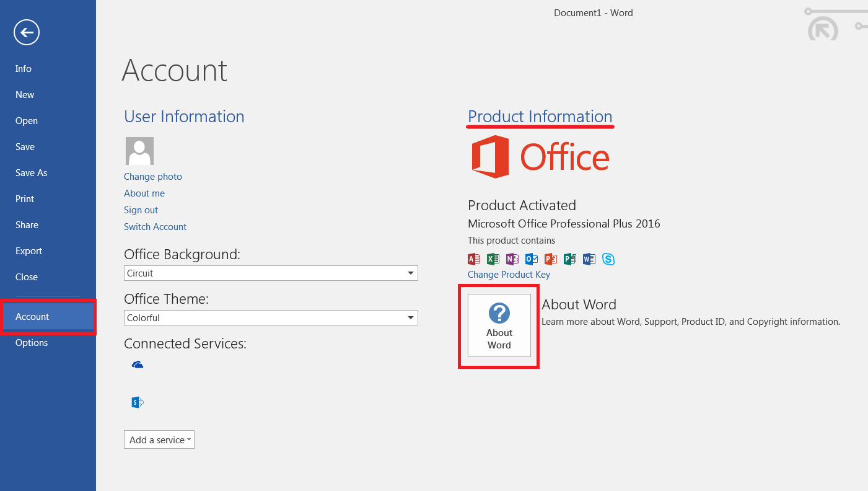Click the PowerPoint app icon
The width and height of the screenshot is (868, 491).
pyautogui.click(x=551, y=259)
